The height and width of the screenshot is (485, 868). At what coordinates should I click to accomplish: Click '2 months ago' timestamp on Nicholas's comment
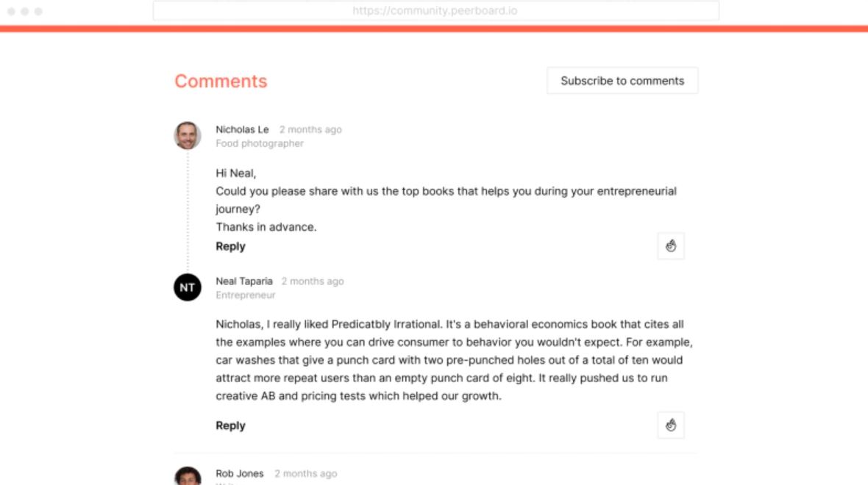(x=310, y=129)
